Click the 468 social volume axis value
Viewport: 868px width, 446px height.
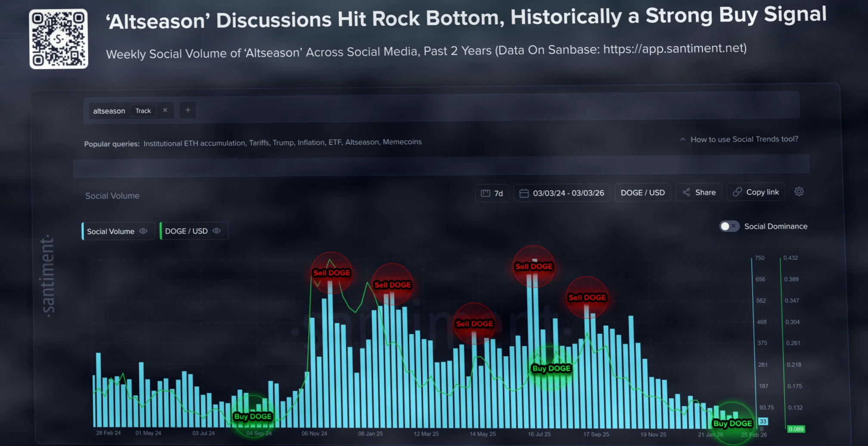[x=762, y=322]
